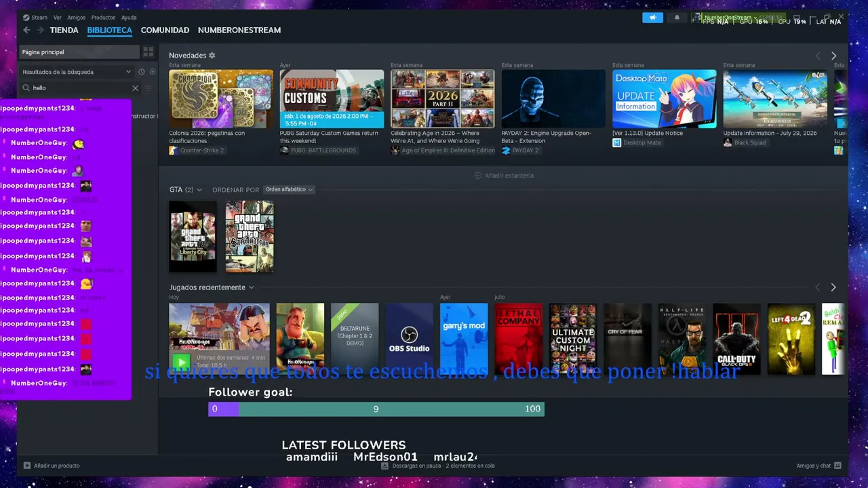Open the COMUNIDAD tab

coord(165,30)
